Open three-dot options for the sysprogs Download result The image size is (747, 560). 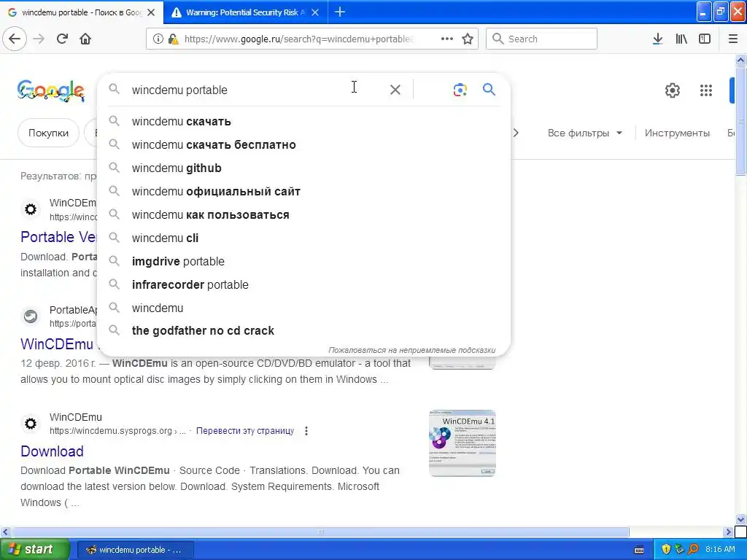pos(306,430)
